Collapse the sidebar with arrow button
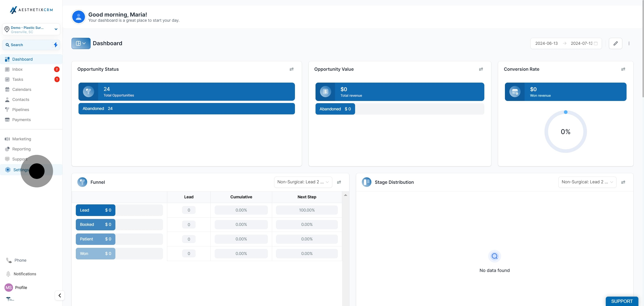 [59, 295]
